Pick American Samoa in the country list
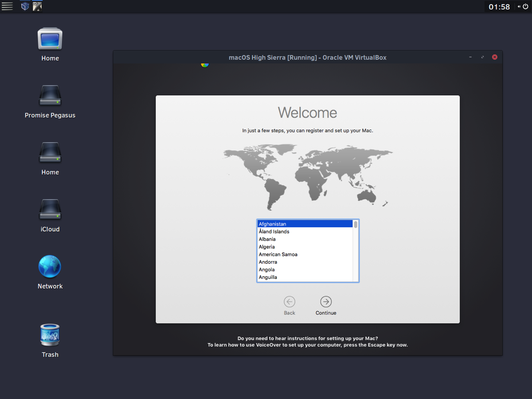The width and height of the screenshot is (532, 399). [305, 254]
